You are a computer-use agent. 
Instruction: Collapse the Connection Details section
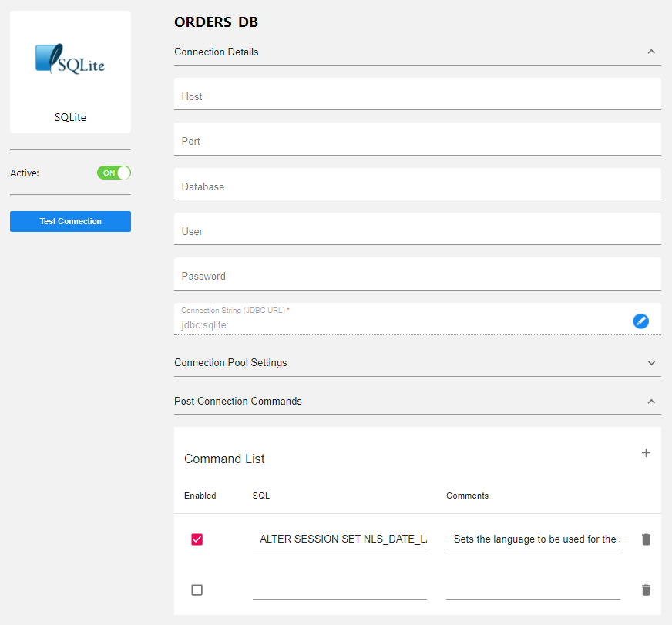click(651, 52)
